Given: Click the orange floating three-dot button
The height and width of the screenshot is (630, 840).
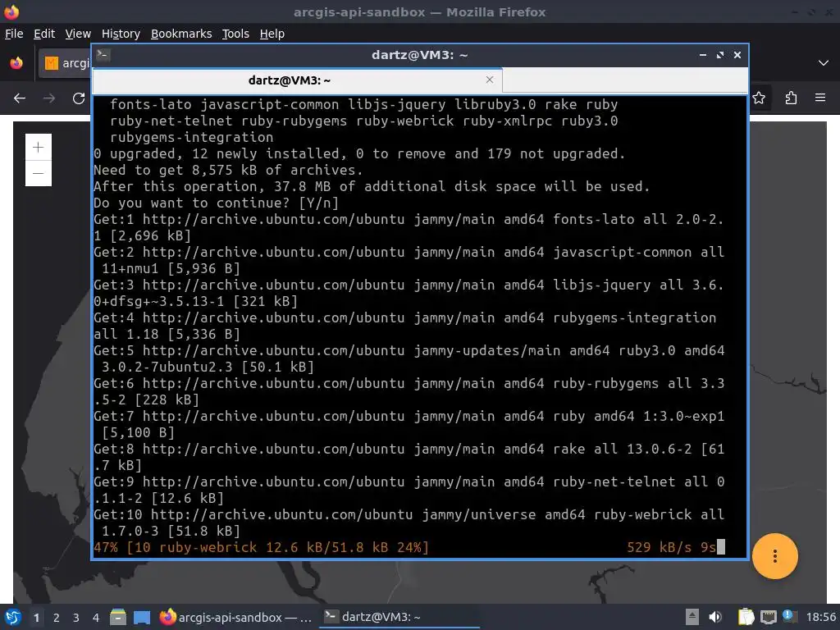Looking at the screenshot, I should (774, 556).
